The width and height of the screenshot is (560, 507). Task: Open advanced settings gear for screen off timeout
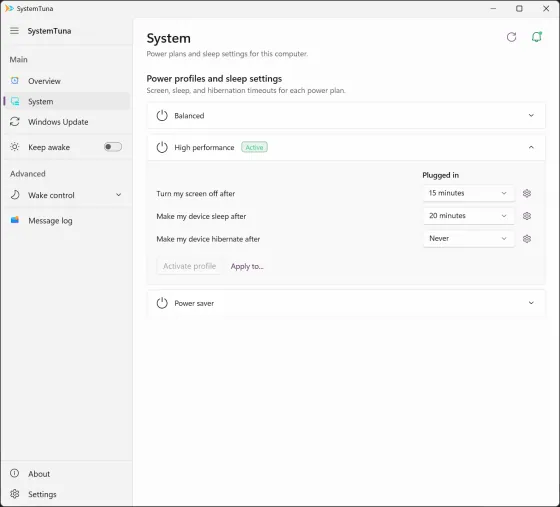tap(527, 193)
